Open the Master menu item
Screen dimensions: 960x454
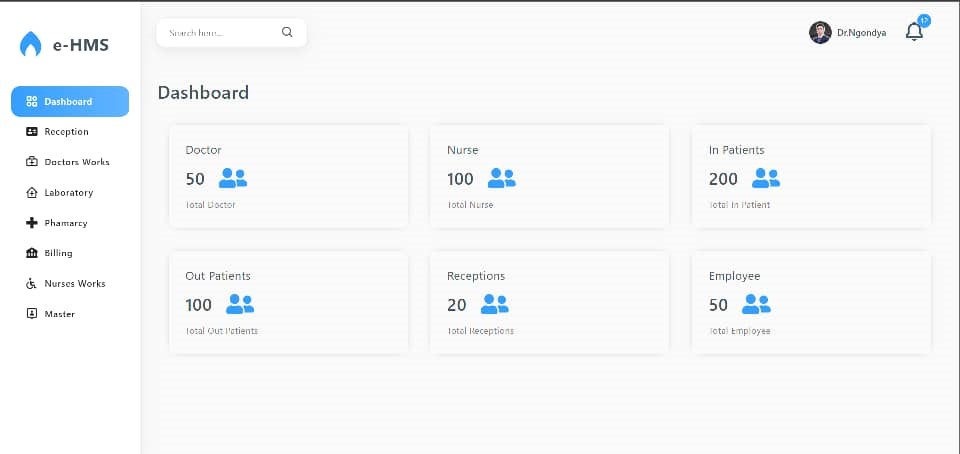(59, 314)
